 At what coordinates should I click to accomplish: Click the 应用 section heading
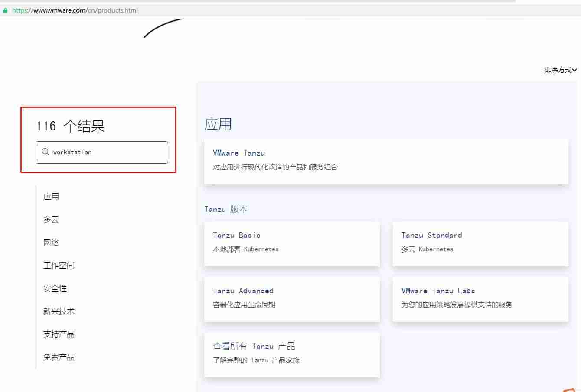218,124
